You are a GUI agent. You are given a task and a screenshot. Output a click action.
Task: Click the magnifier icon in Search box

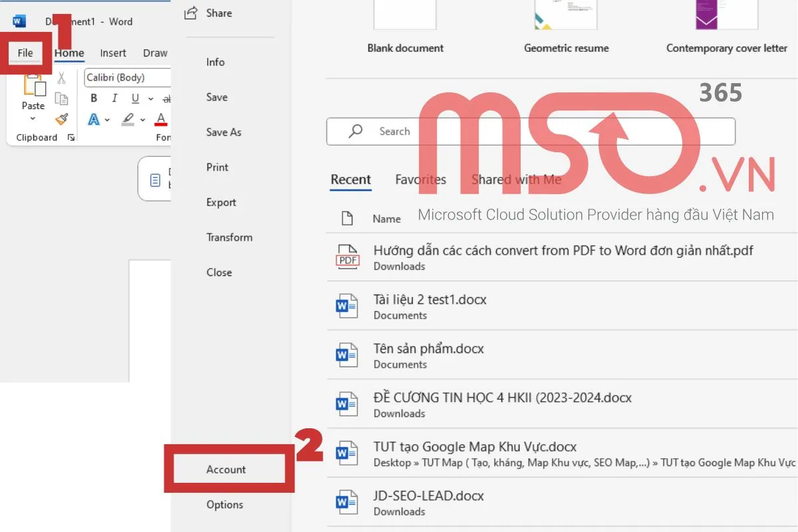[x=356, y=131]
